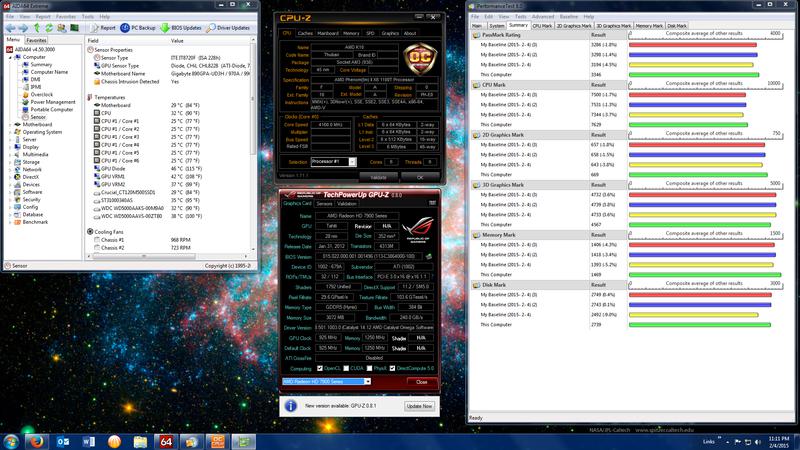Open the Windows Start menu
The width and height of the screenshot is (800, 450).
click(x=11, y=441)
